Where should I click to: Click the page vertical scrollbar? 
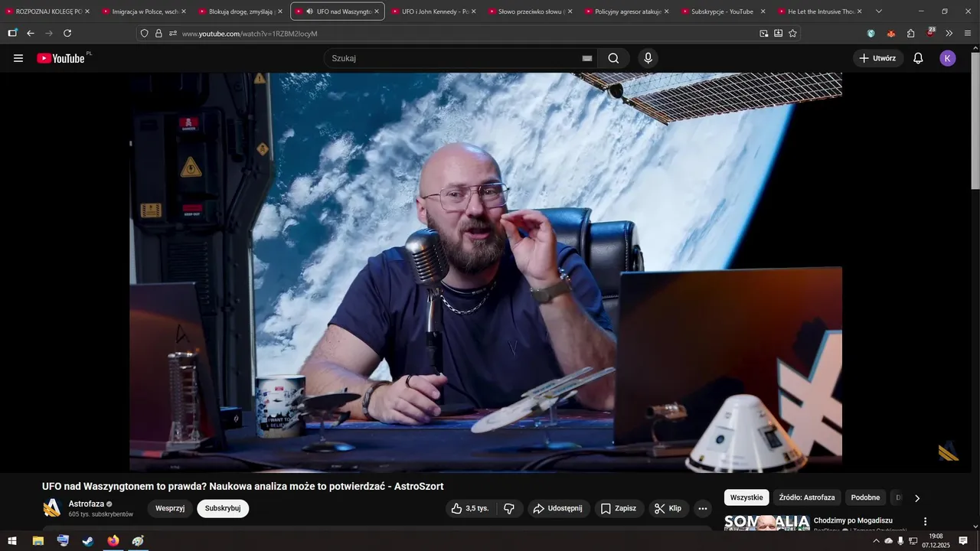pos(975,120)
